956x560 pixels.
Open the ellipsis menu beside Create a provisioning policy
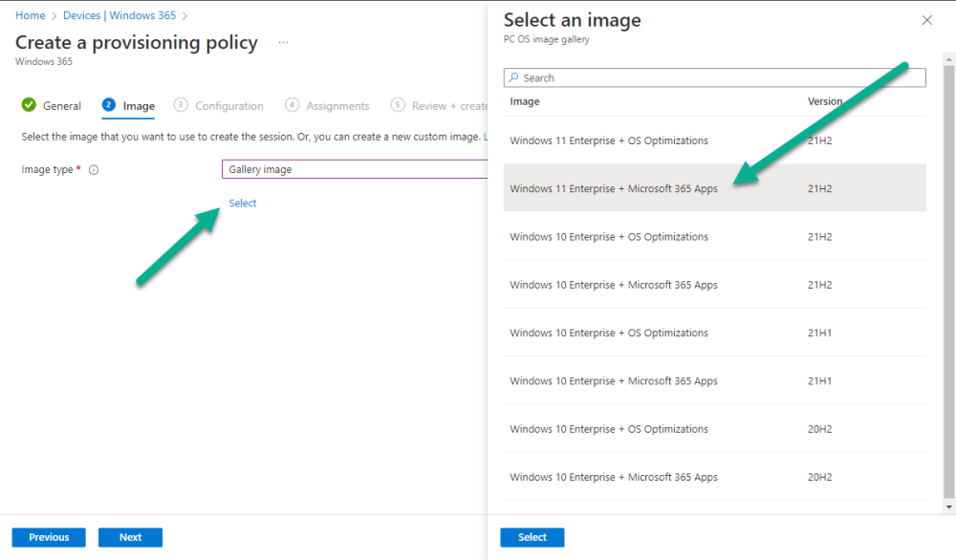pos(284,43)
